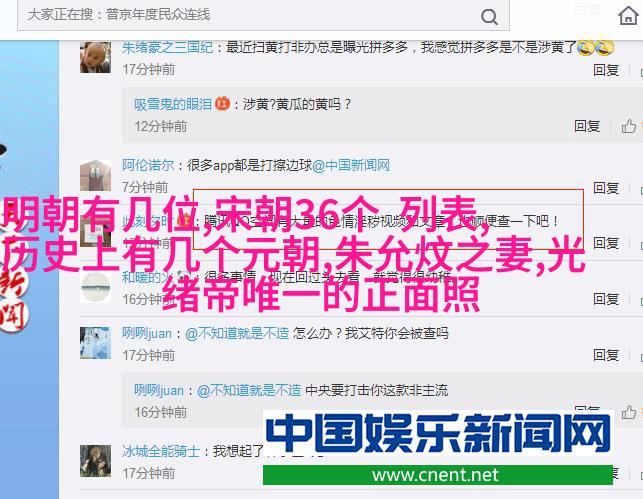This screenshot has height=499, width=643.
Task: Open 冰城全能骑士 user profile link
Action: tap(161, 451)
